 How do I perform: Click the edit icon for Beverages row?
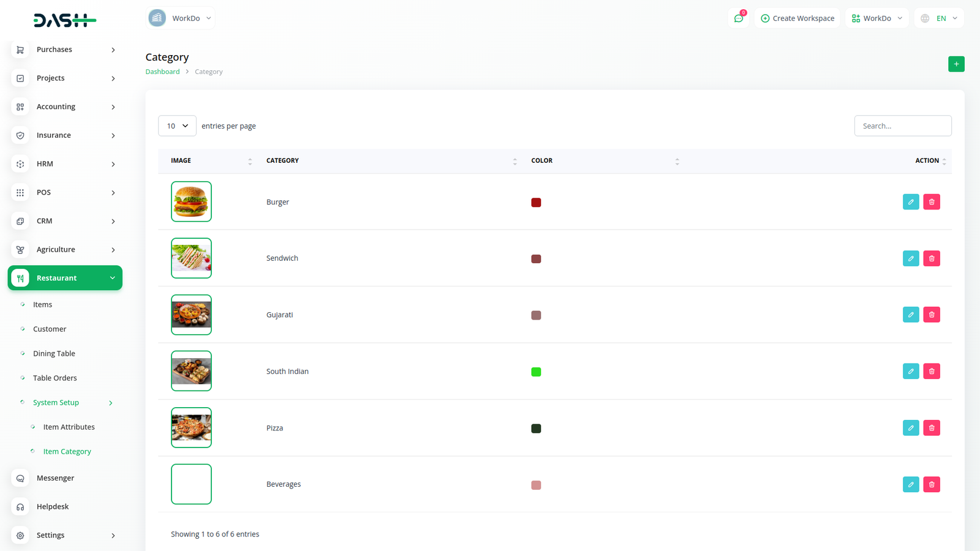point(910,484)
